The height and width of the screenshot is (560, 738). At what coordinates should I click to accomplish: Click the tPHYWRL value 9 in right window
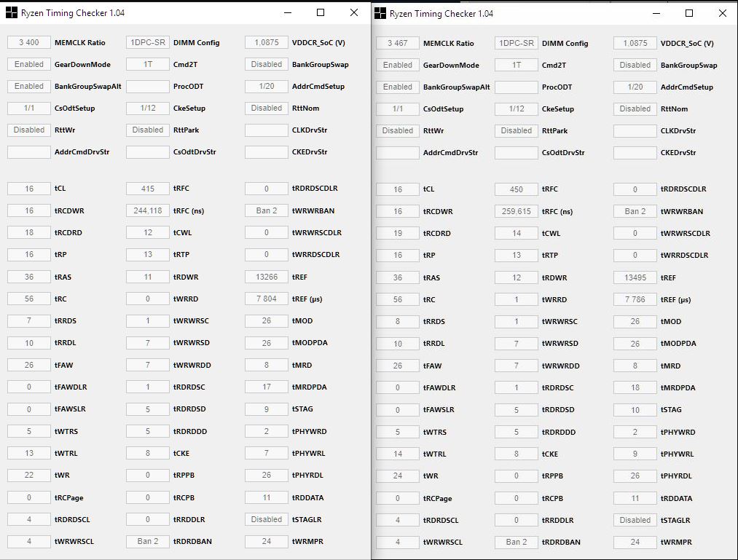coord(635,454)
